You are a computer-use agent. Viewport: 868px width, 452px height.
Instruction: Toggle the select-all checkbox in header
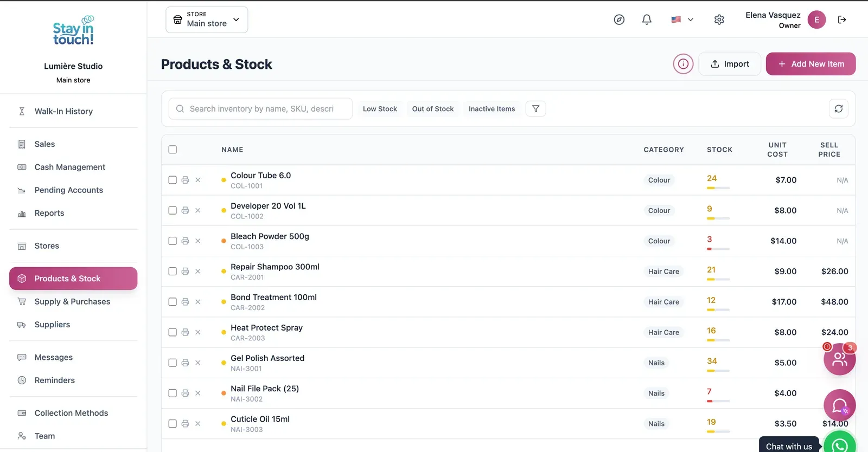pyautogui.click(x=173, y=150)
